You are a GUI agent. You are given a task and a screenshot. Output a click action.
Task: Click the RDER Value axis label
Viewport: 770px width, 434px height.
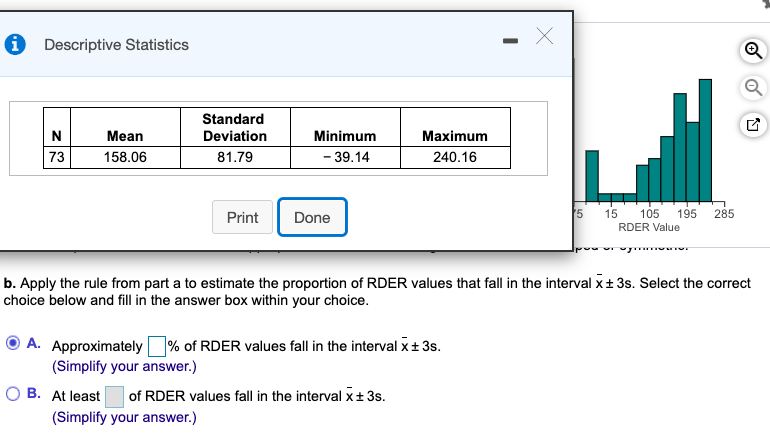tap(649, 227)
